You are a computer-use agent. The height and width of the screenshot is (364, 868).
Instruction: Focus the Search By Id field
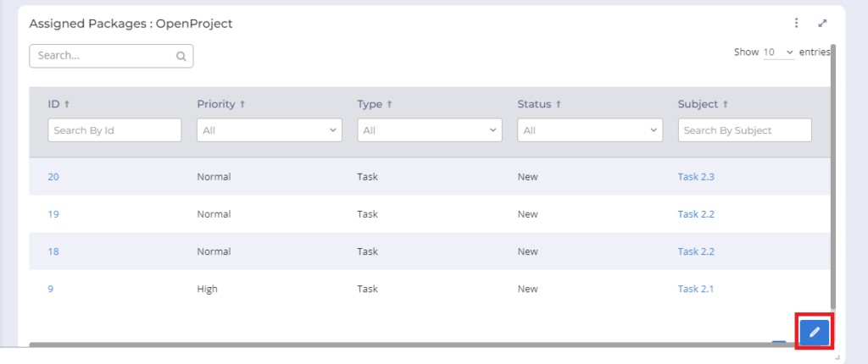114,130
